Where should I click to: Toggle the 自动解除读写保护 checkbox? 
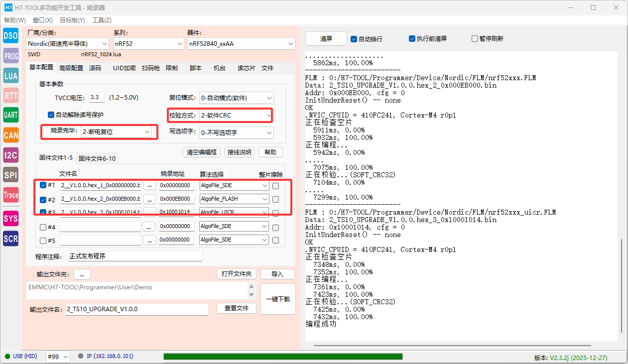tap(51, 115)
